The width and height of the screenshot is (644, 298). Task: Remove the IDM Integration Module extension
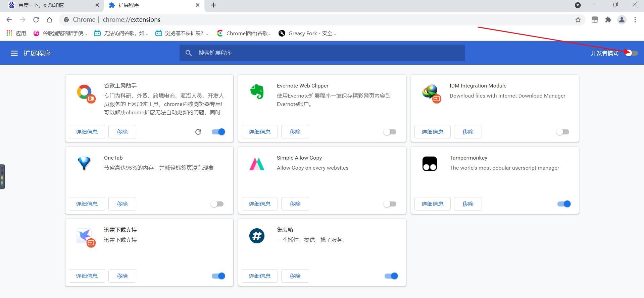pos(468,132)
